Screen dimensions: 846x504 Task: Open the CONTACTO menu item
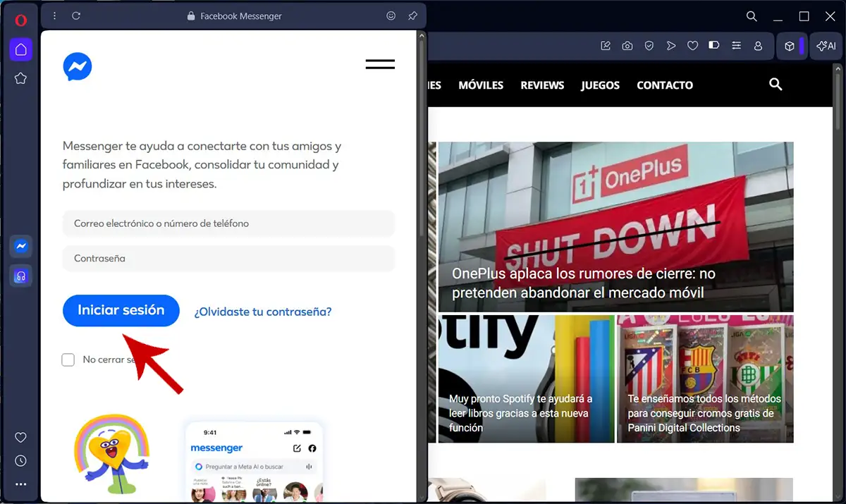[664, 85]
